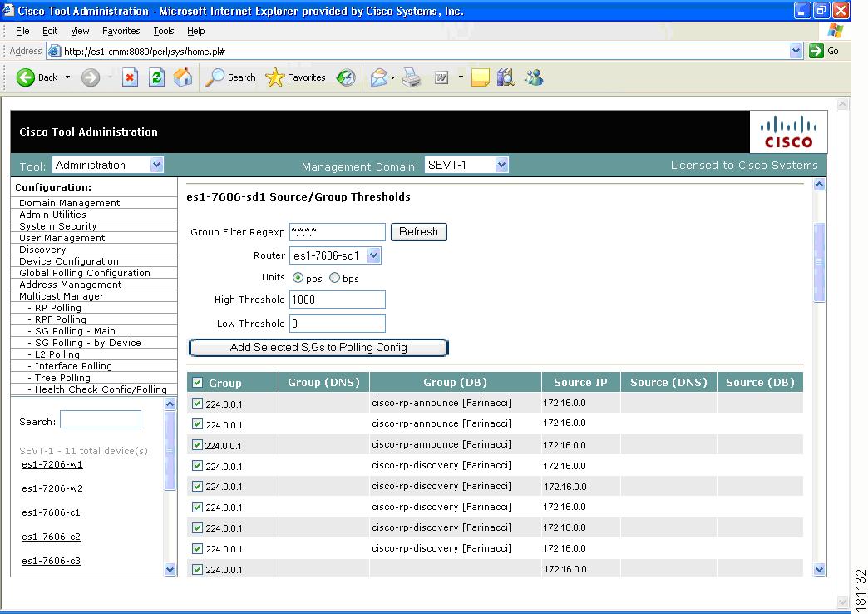This screenshot has width=868, height=614.
Task: Open the View menu
Action: [80, 31]
